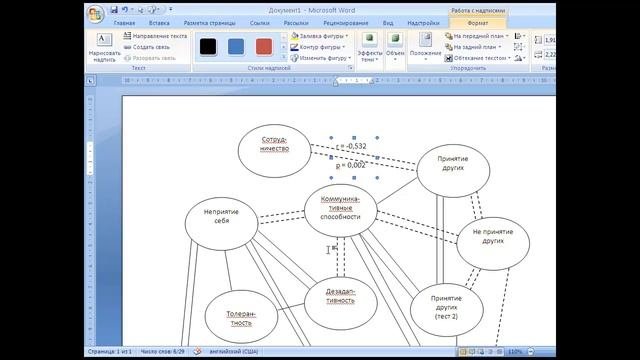Open the Положение position menu
The height and width of the screenshot is (360, 640).
tap(425, 48)
